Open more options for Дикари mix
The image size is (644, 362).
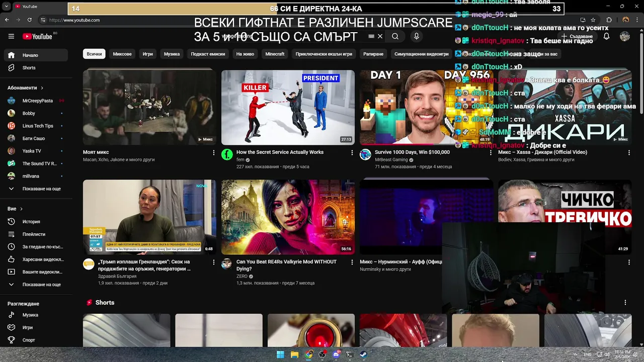pyautogui.click(x=629, y=152)
